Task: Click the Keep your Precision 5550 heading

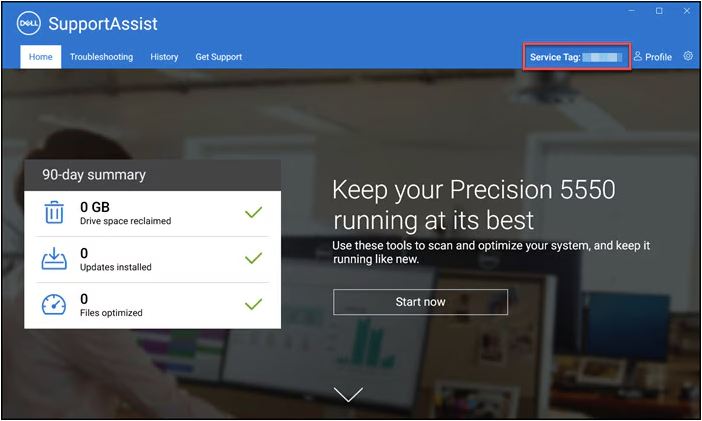Action: click(x=474, y=205)
